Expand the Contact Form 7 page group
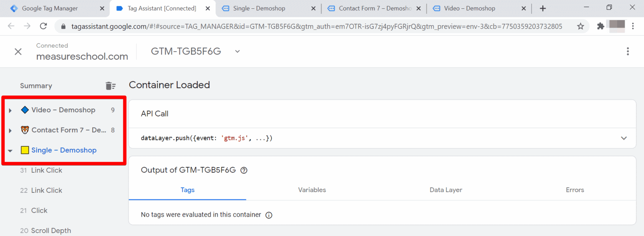 pyautogui.click(x=10, y=130)
